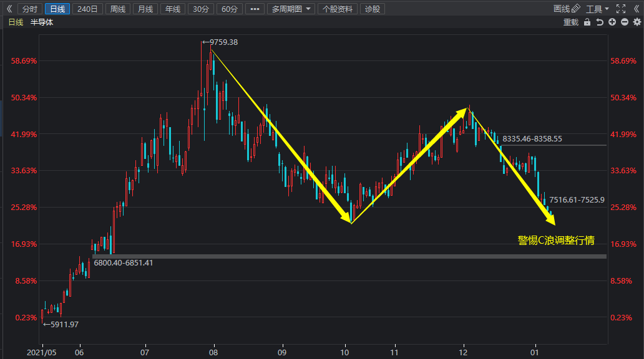Viewport: 644px width, 359px height.
Task: Click the 日线 indicator label under the toolbar
Action: pyautogui.click(x=16, y=22)
